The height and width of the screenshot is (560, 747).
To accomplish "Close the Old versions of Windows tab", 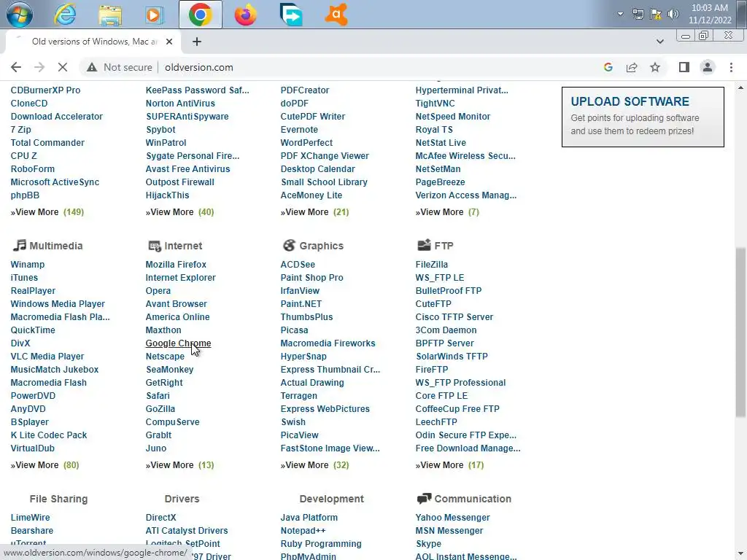I will click(169, 42).
